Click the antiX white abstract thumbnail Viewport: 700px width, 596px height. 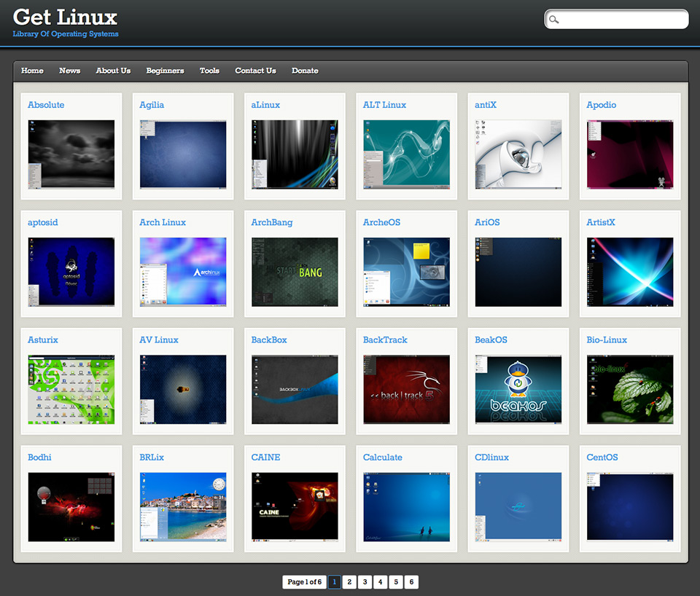pos(518,154)
